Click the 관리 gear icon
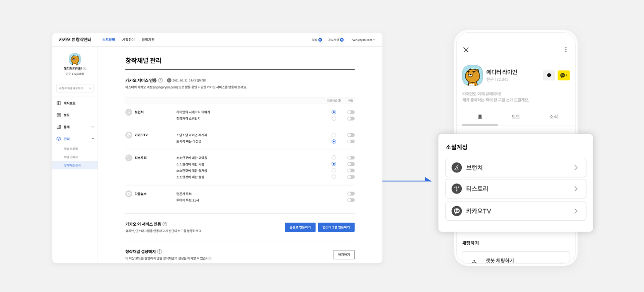This screenshot has width=644, height=292. 59,139
